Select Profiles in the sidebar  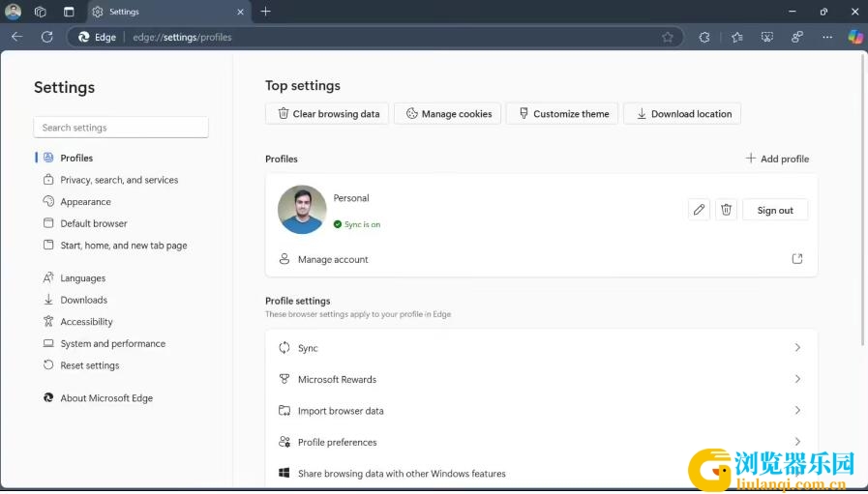click(77, 158)
